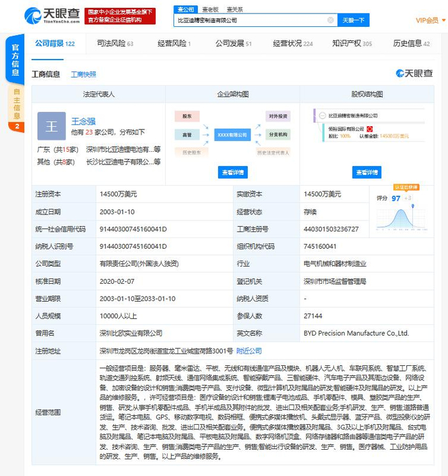Click business status 存续
Image resolution: width=448 pixels, height=476 pixels.
[x=310, y=212]
